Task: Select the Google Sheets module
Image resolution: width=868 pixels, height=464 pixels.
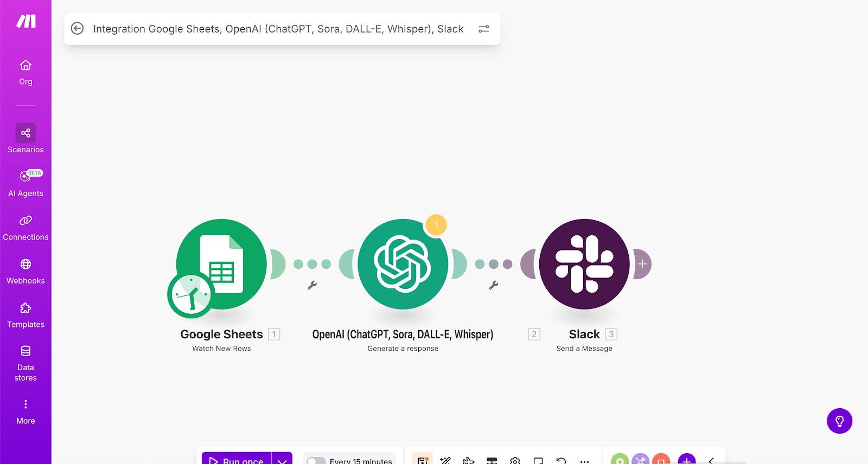Action: pyautogui.click(x=221, y=264)
